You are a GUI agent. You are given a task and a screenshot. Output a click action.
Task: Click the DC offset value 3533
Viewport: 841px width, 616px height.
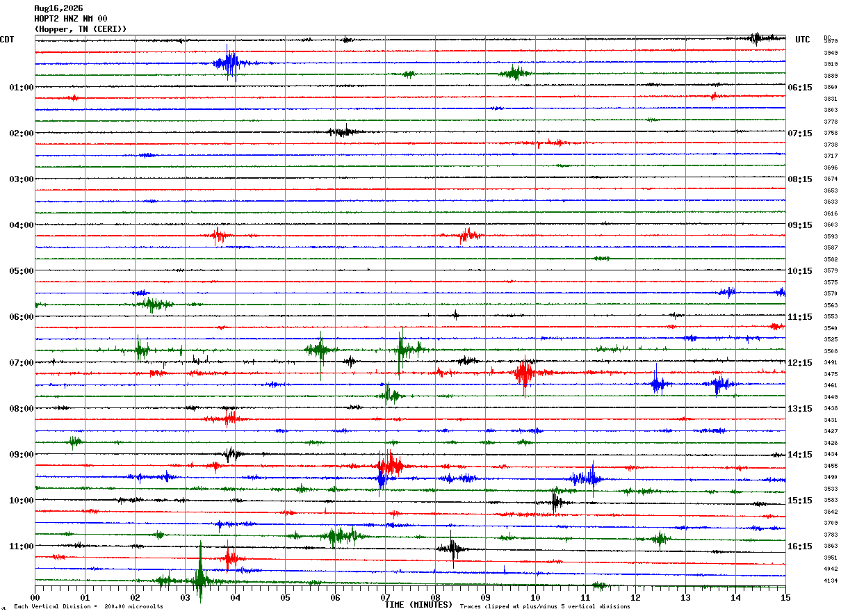(x=831, y=489)
